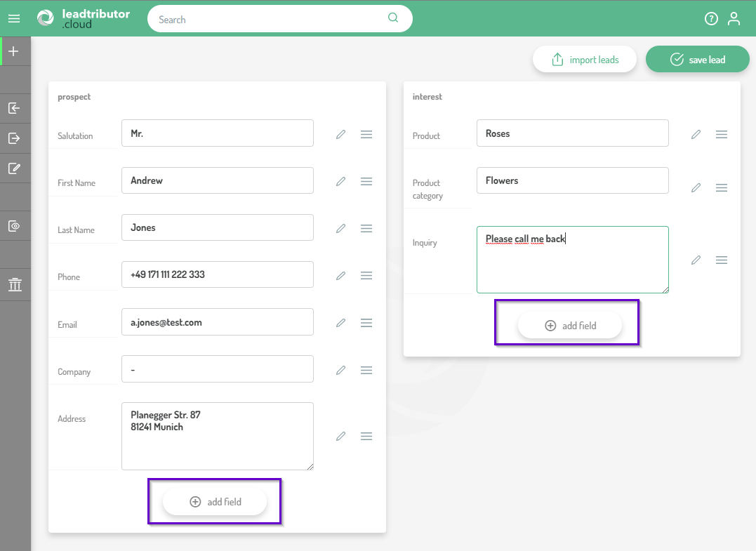Add field to the interest panel
Screen dimensions: 756x551
click(x=570, y=326)
